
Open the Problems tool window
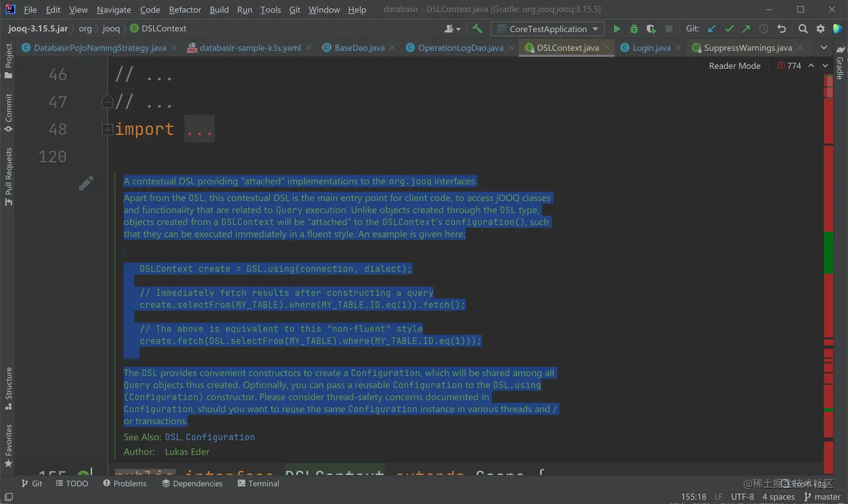(x=125, y=483)
